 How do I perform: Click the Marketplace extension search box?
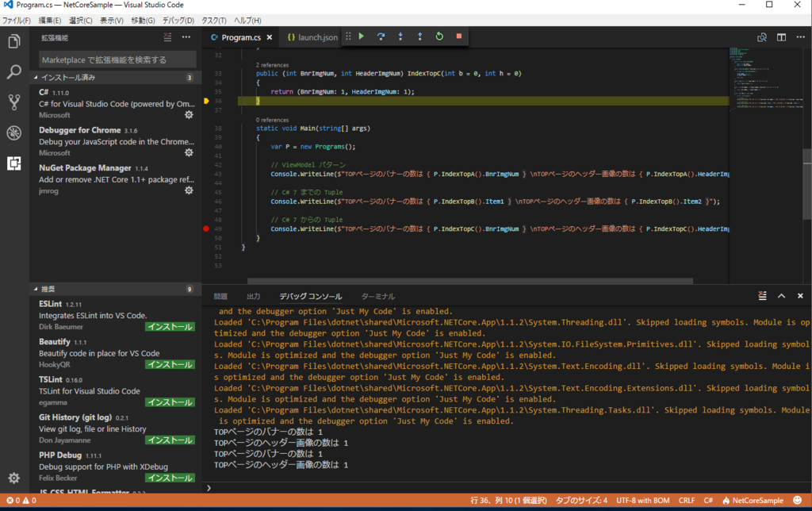(117, 60)
